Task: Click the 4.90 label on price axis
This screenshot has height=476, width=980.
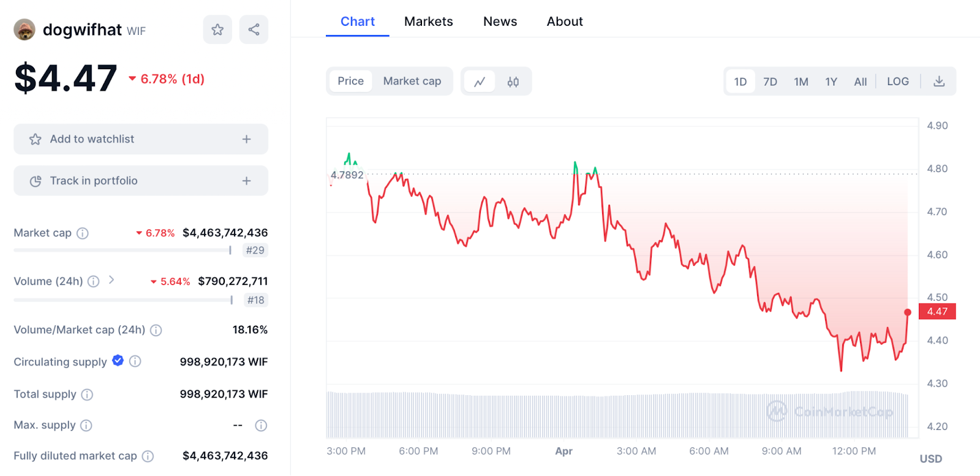Action: coord(937,126)
